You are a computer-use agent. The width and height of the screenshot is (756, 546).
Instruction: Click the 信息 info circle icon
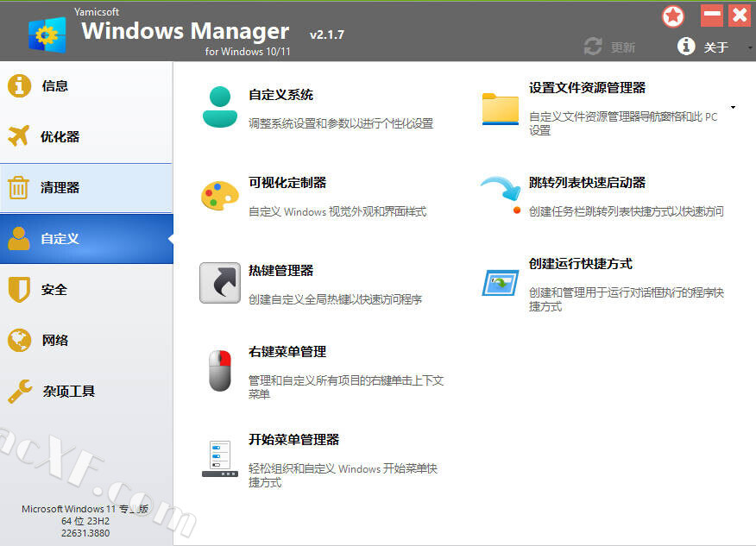(x=19, y=85)
